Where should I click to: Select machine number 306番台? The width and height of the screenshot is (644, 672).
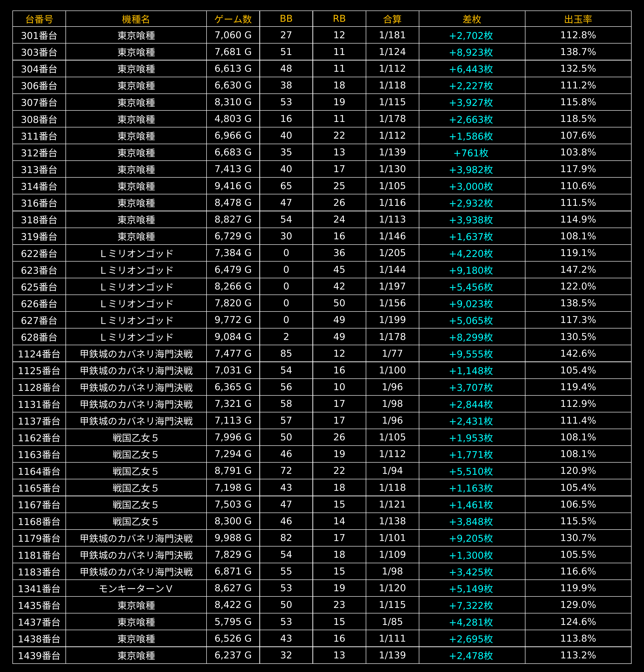pos(39,85)
